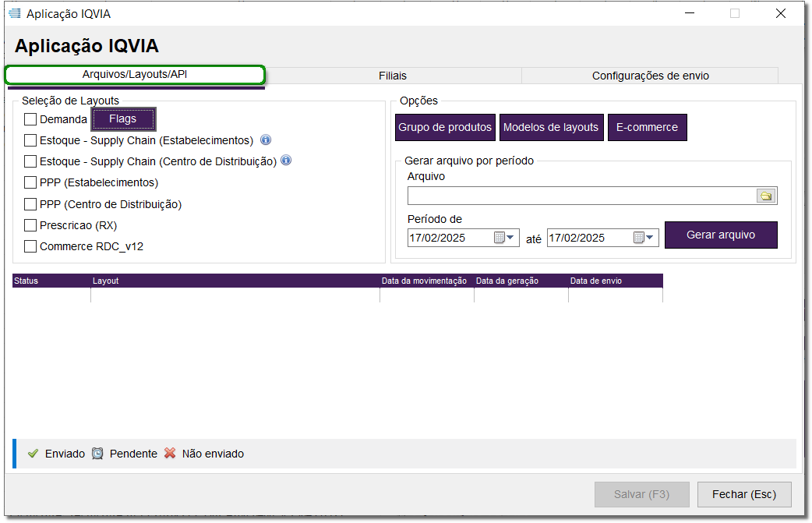Check the Demanda layout checkbox
812x523 pixels.
tap(30, 119)
